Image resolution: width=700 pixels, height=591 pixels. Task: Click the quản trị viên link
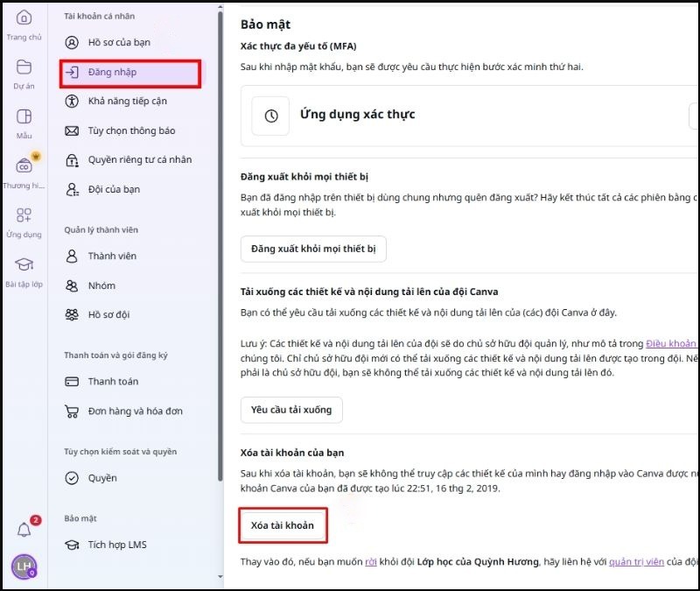pos(636,562)
